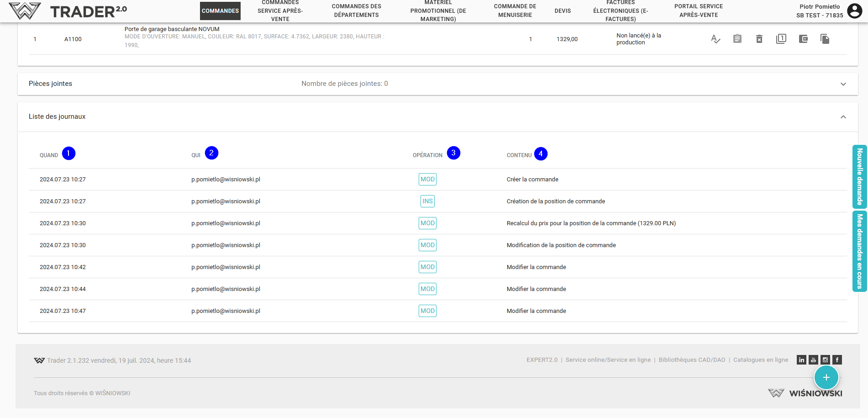
Task: Click the INS operation badge in the log
Action: tap(427, 201)
